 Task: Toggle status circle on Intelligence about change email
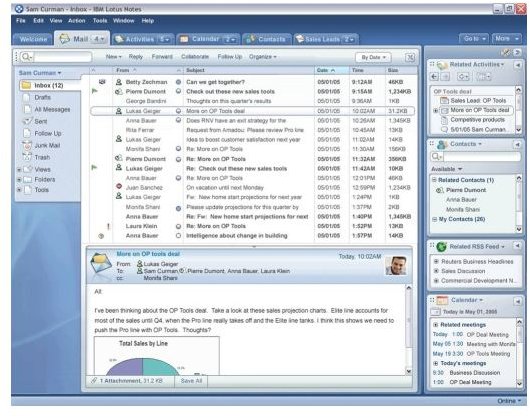tap(178, 236)
